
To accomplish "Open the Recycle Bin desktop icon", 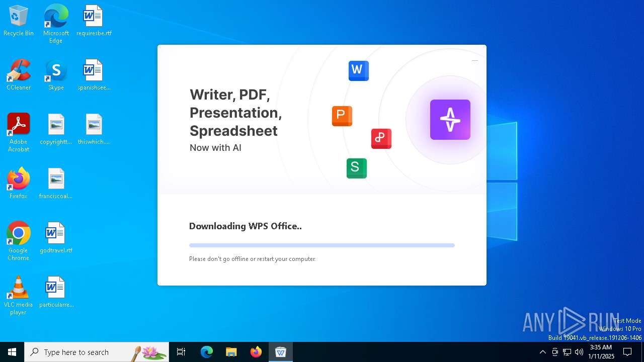I will coord(19,21).
